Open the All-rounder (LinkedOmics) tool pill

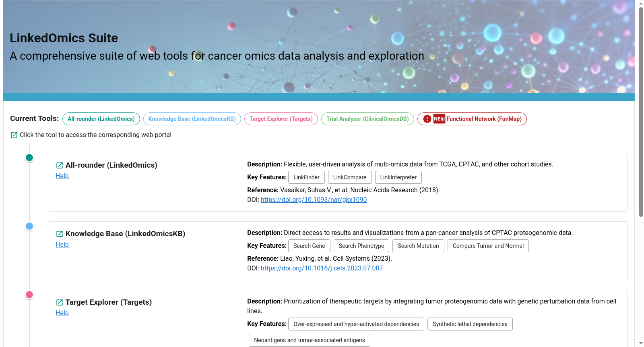pos(101,119)
